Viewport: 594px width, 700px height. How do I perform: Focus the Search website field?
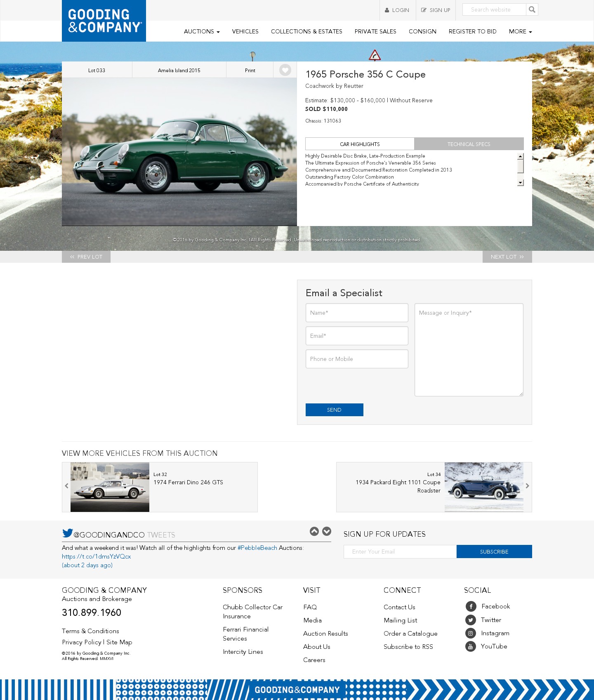[494, 9]
